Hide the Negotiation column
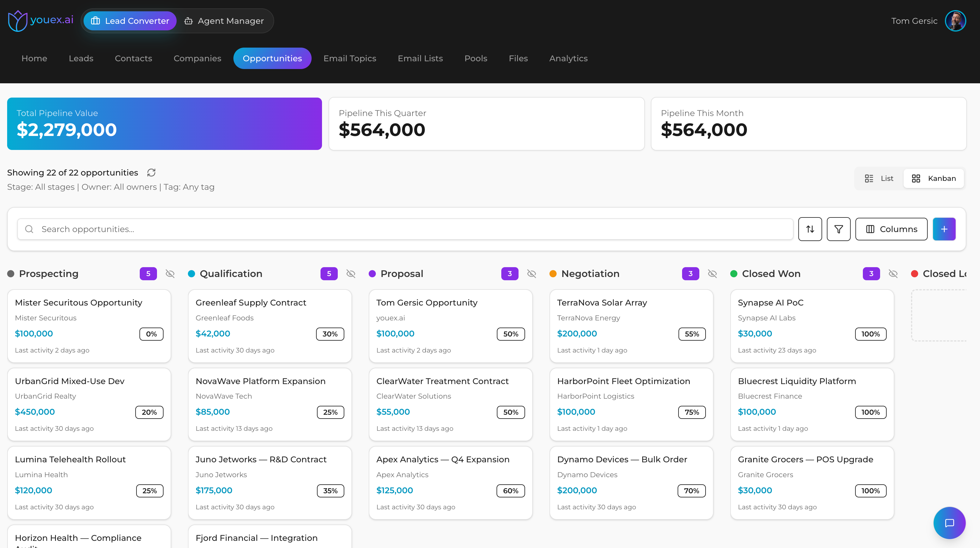 (712, 274)
